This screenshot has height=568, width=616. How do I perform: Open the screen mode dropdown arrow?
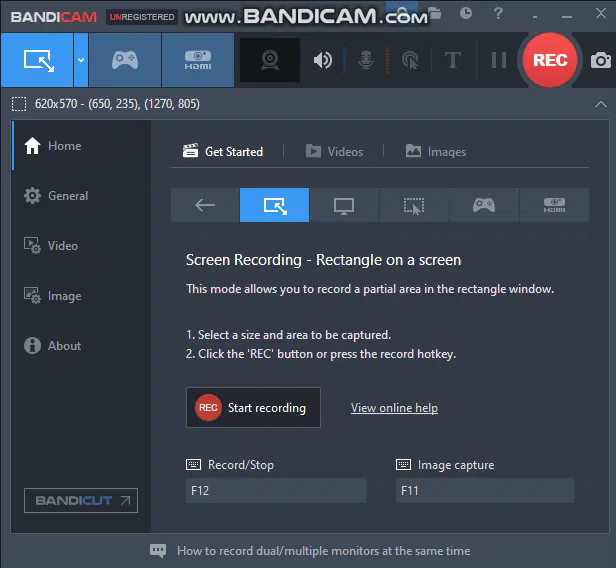coord(81,60)
